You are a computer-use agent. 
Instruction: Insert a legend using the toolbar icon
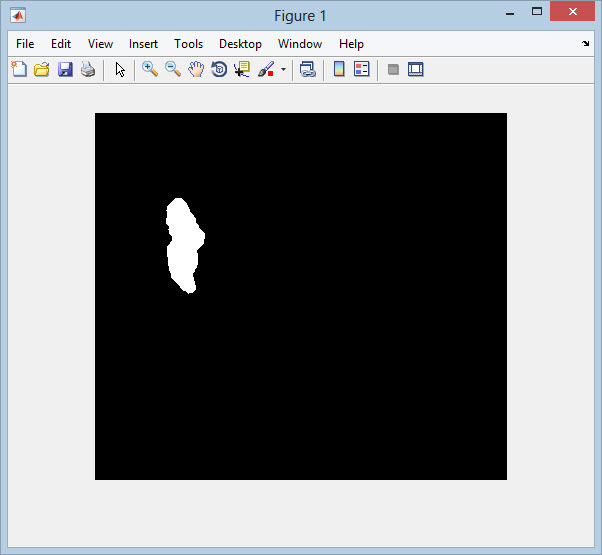362,69
